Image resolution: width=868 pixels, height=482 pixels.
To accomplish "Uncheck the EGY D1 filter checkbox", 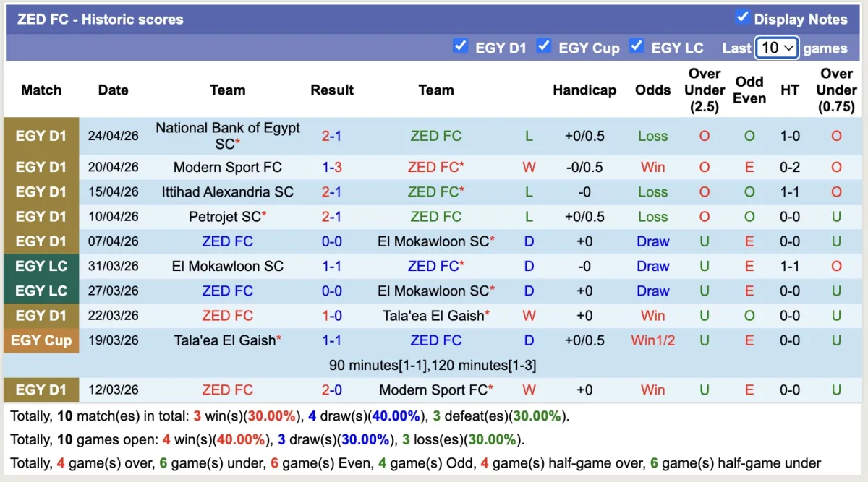I will coord(460,46).
